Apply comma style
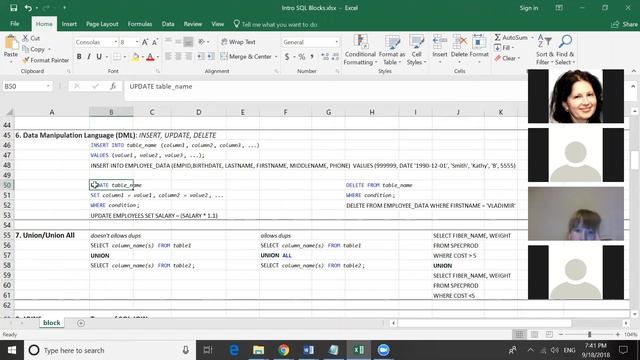Image resolution: width=640 pixels, height=360 pixels. 312,57
